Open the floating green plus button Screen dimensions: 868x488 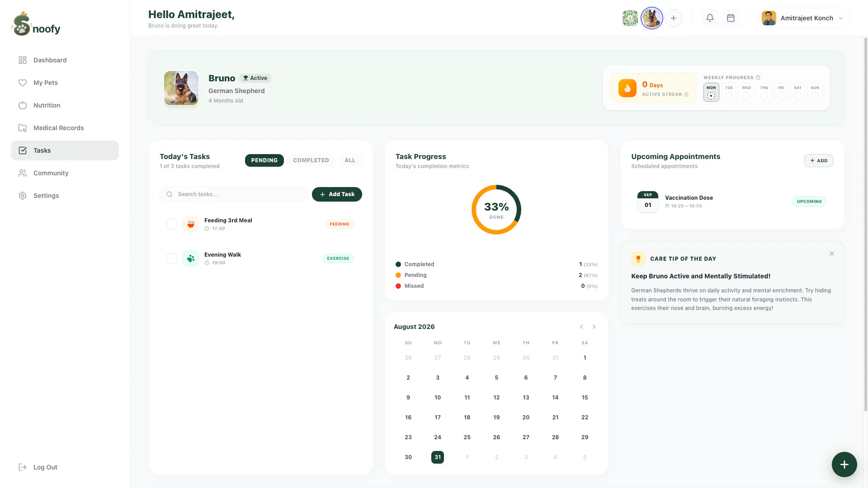pos(844,465)
